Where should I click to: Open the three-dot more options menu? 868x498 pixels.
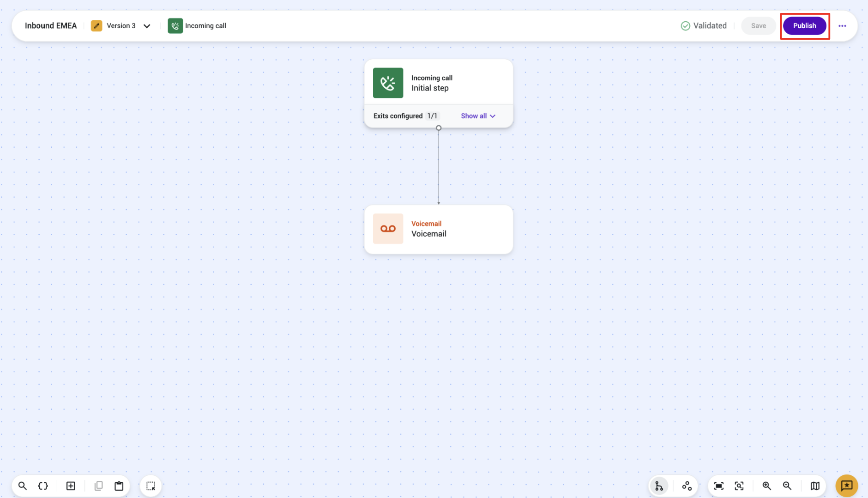(x=842, y=26)
